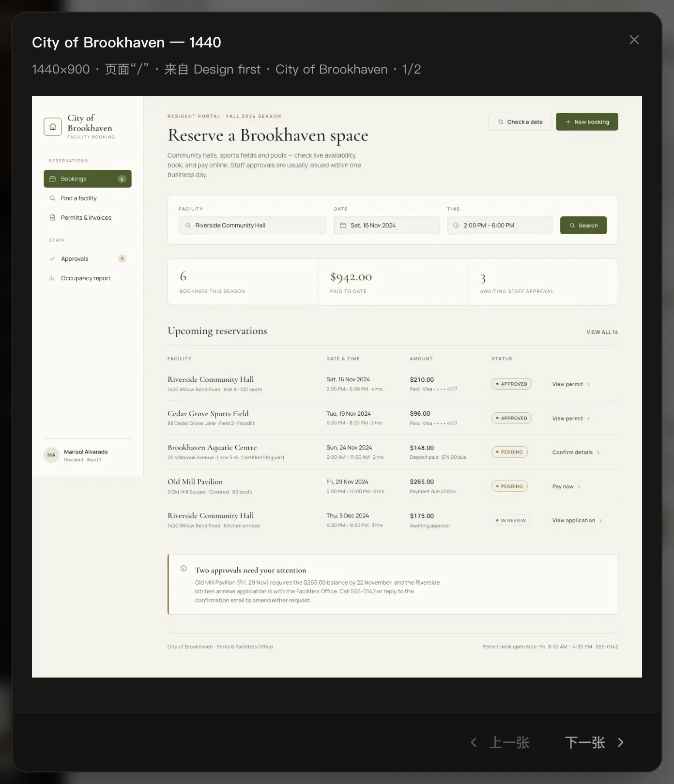Click the green Search button
Image resolution: width=674 pixels, height=784 pixels.
(x=583, y=226)
